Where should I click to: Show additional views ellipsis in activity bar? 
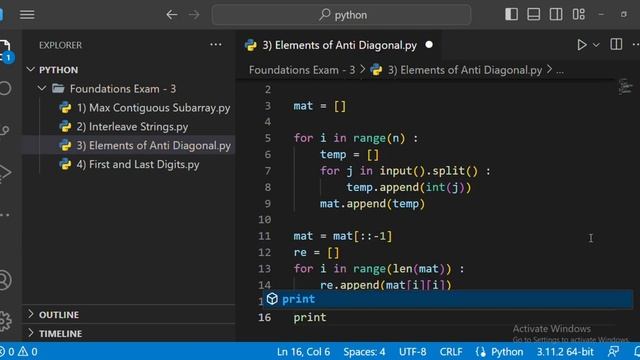(5, 215)
